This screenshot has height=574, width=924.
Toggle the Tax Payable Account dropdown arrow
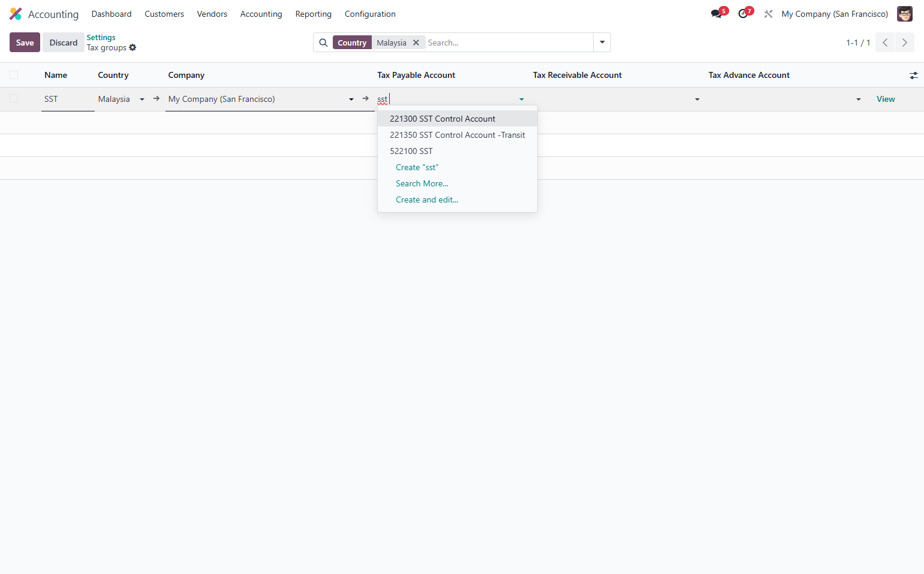coord(522,99)
